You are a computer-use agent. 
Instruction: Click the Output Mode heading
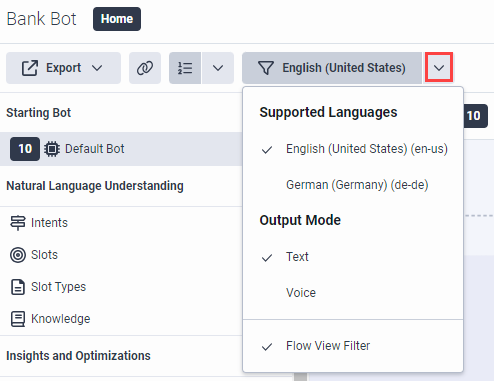point(300,220)
